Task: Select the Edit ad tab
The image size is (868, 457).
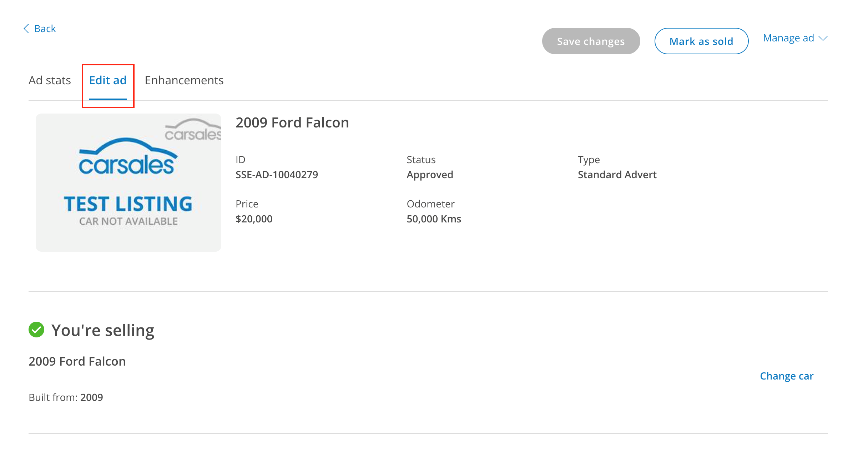Action: click(108, 80)
